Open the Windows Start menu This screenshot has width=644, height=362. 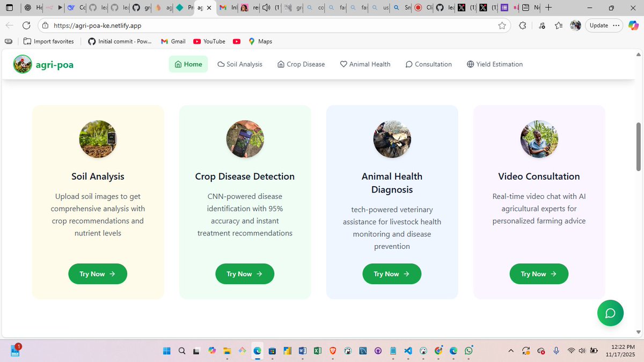(x=167, y=351)
